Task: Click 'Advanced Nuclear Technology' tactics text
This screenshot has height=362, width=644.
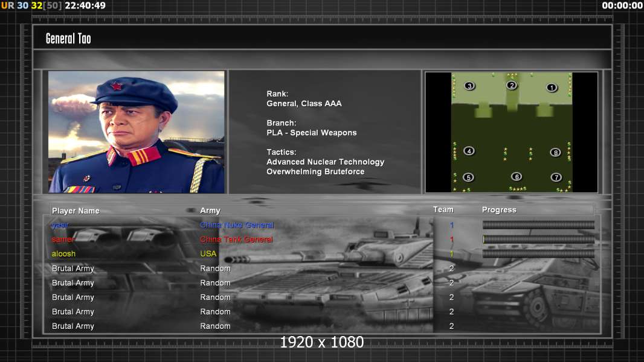Action: coord(325,162)
